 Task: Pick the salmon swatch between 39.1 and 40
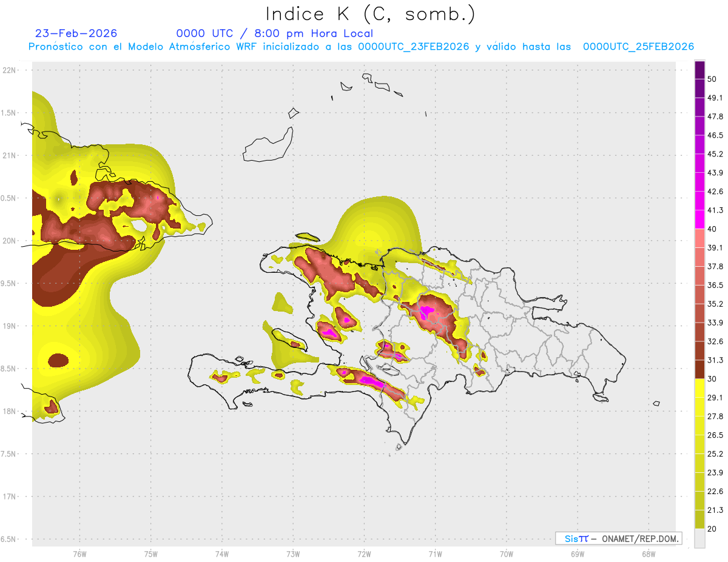point(699,238)
